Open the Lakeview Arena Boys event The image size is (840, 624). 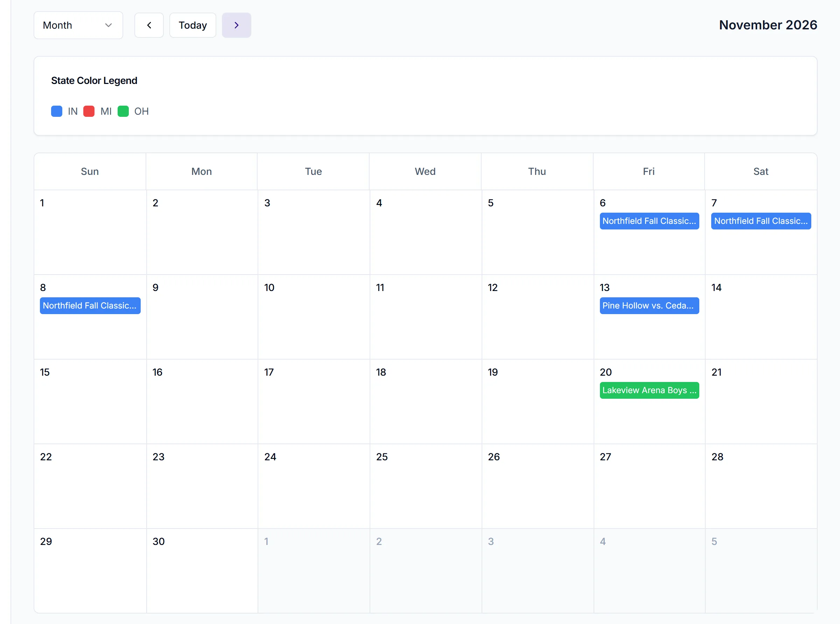point(649,390)
